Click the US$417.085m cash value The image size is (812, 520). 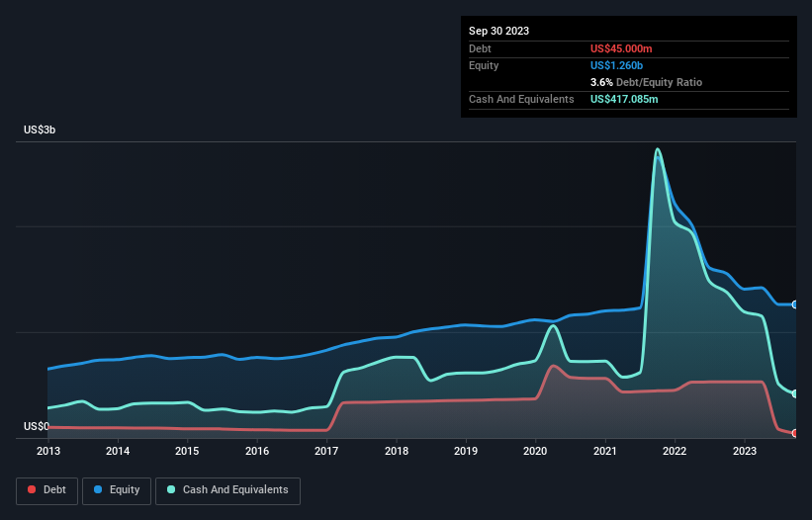pos(624,99)
